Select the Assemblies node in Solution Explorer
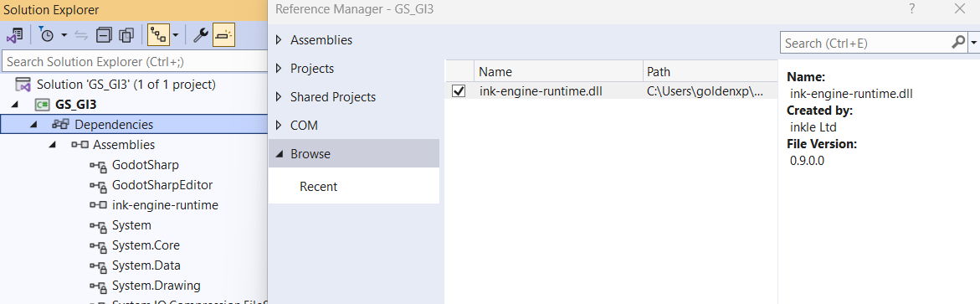This screenshot has width=980, height=304. [x=124, y=145]
